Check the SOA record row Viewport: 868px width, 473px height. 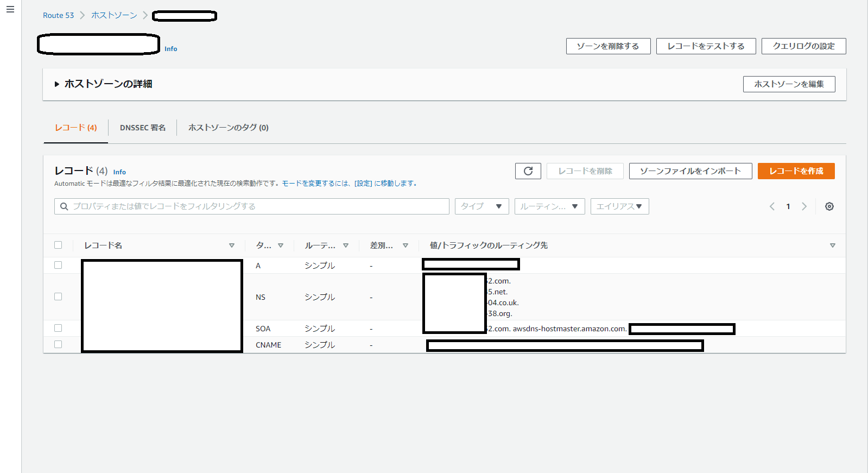pos(58,328)
